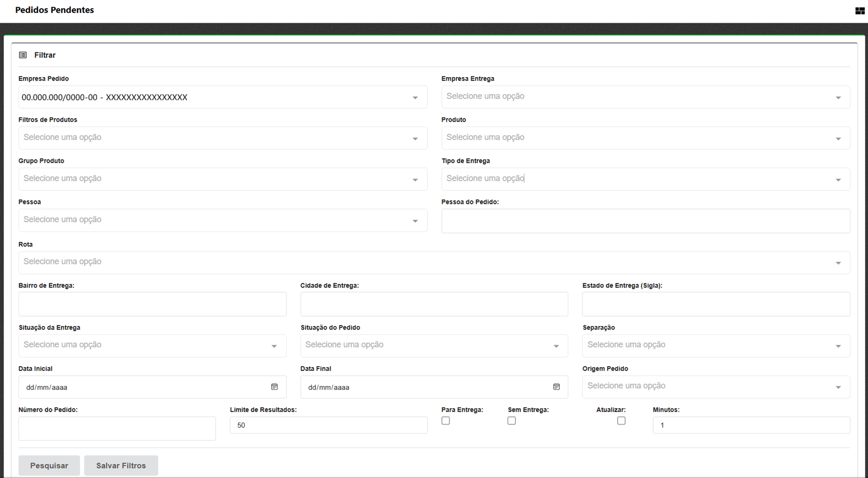
Task: Click the Salvar Filtros button
Action: 121,466
